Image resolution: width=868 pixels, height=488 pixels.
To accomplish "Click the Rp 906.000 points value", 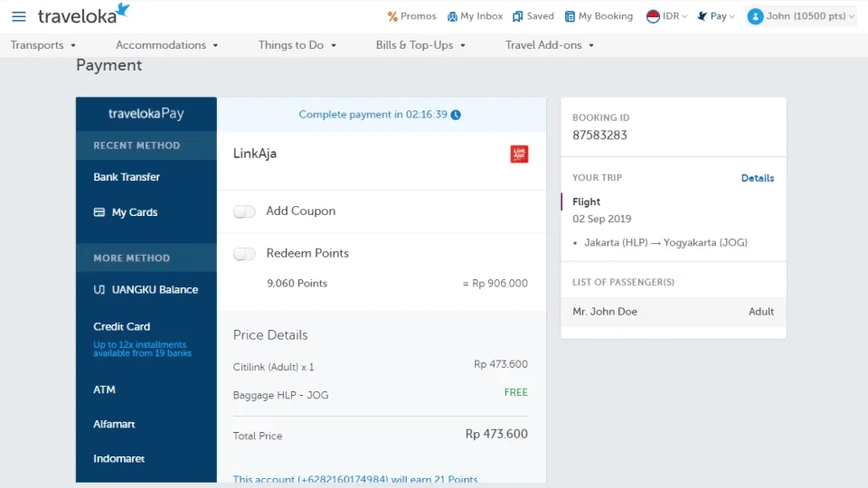I will pos(495,283).
